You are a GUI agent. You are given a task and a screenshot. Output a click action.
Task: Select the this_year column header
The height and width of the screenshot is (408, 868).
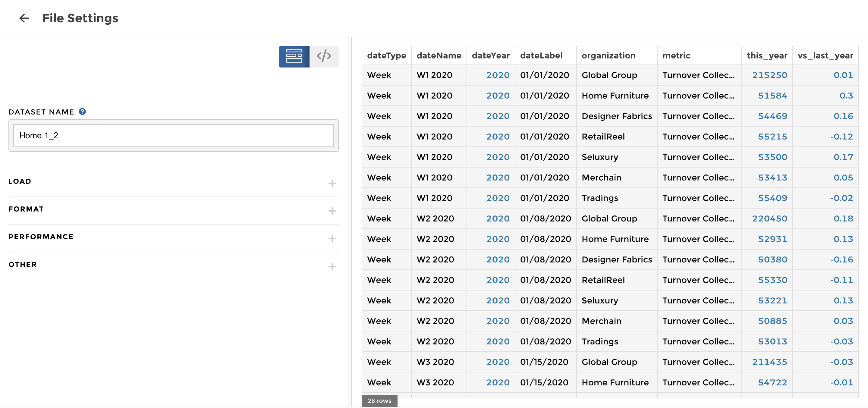pos(767,55)
